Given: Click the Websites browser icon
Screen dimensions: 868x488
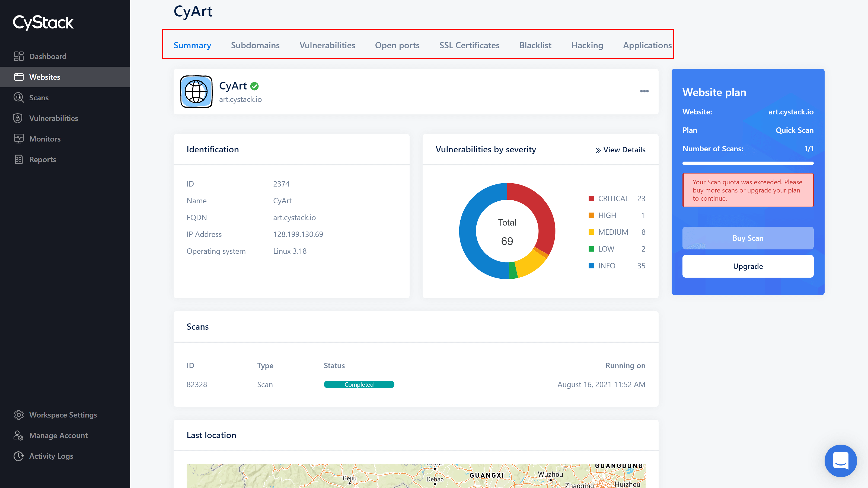Looking at the screenshot, I should pyautogui.click(x=18, y=77).
